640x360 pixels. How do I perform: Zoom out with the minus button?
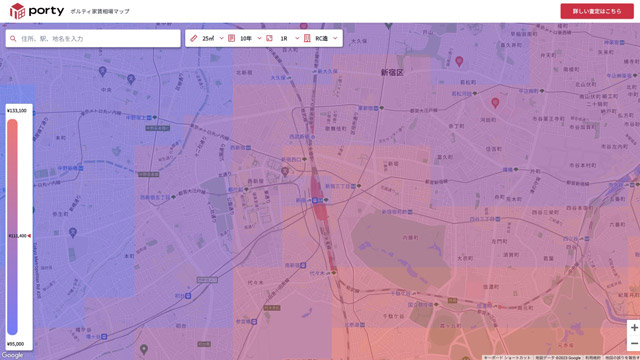coord(634,343)
